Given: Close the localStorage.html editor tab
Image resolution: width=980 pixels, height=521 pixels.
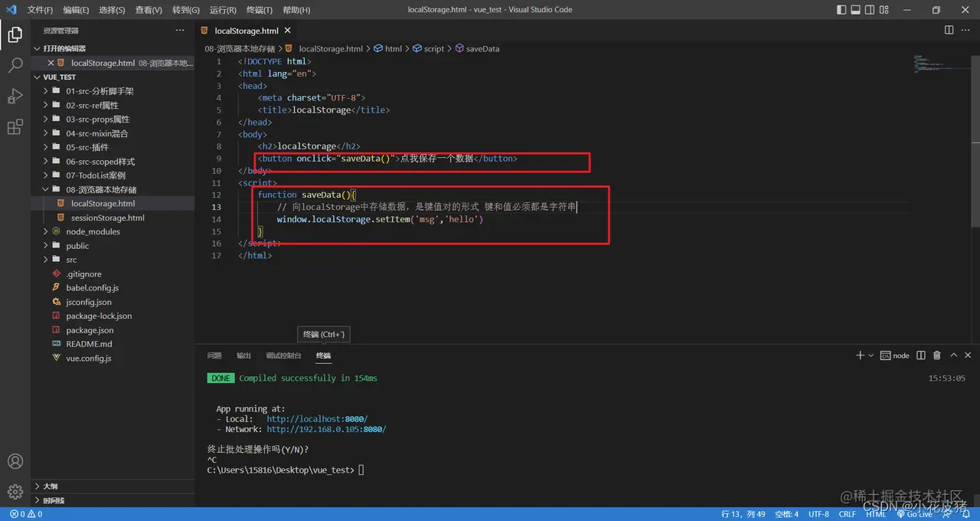Looking at the screenshot, I should point(289,31).
